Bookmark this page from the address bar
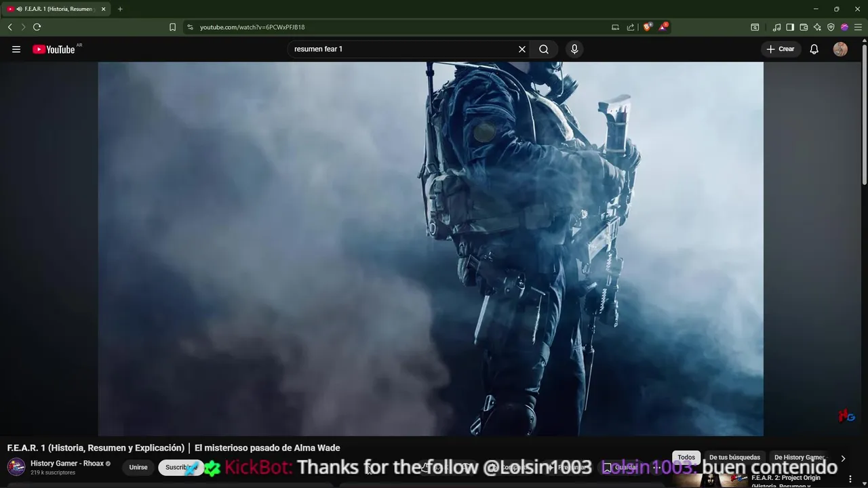868x488 pixels. pyautogui.click(x=172, y=27)
